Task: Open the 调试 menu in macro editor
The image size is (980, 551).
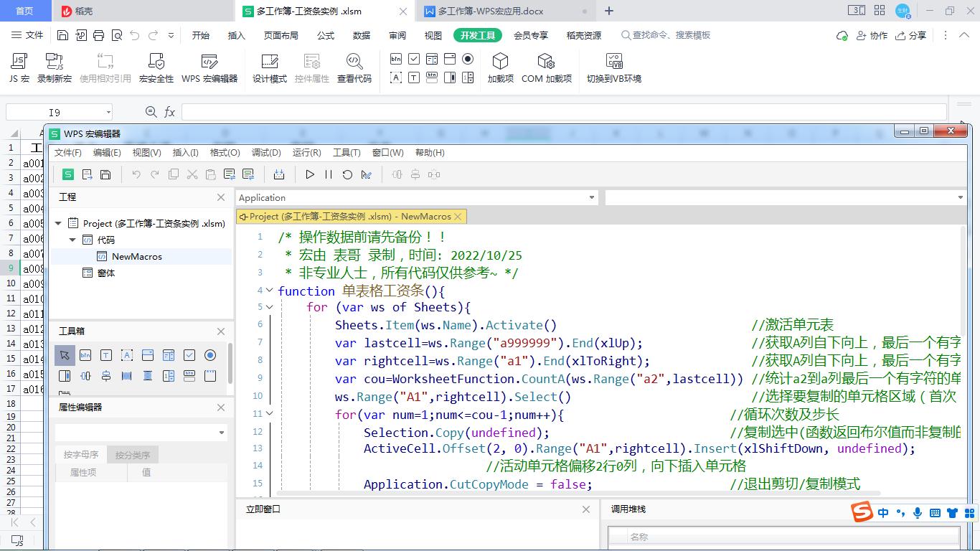Action: point(266,152)
